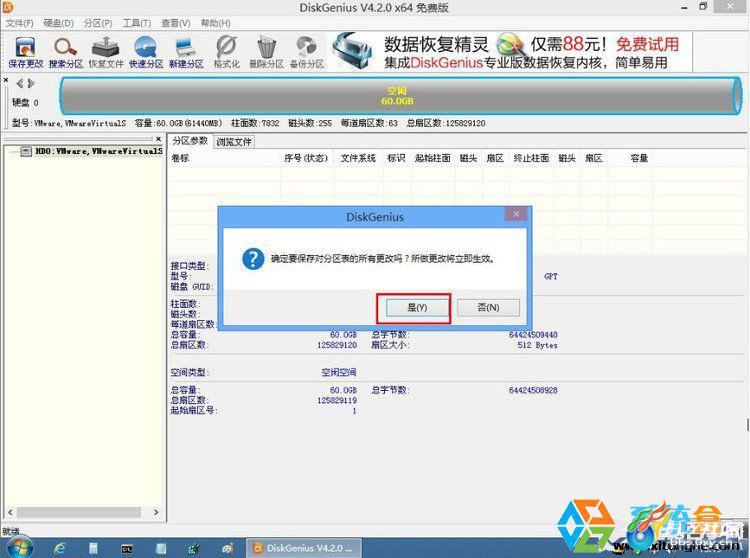Go to previous disk with left arrow
This screenshot has height=558, width=750.
[x=20, y=84]
